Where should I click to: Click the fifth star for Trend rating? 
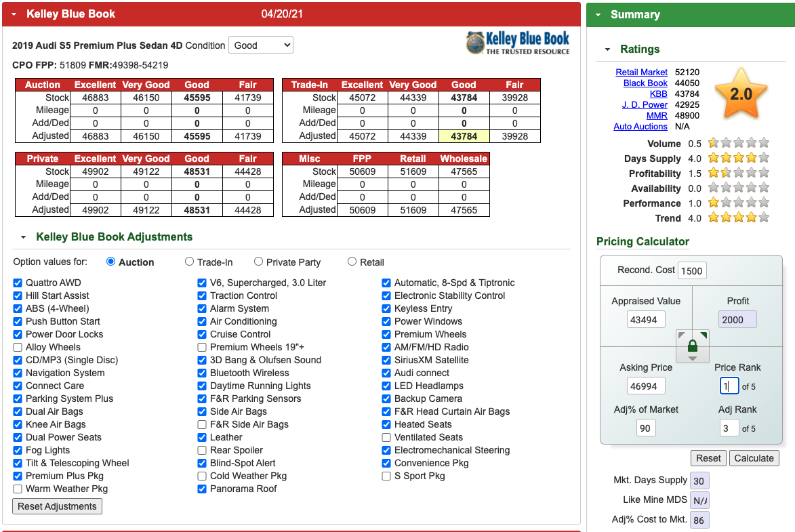(766, 218)
